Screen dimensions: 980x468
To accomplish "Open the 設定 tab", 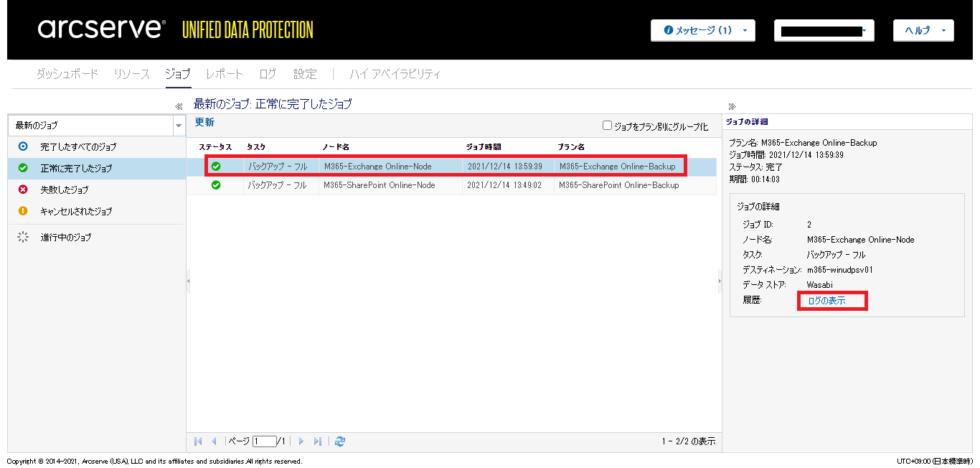I will pyautogui.click(x=305, y=74).
